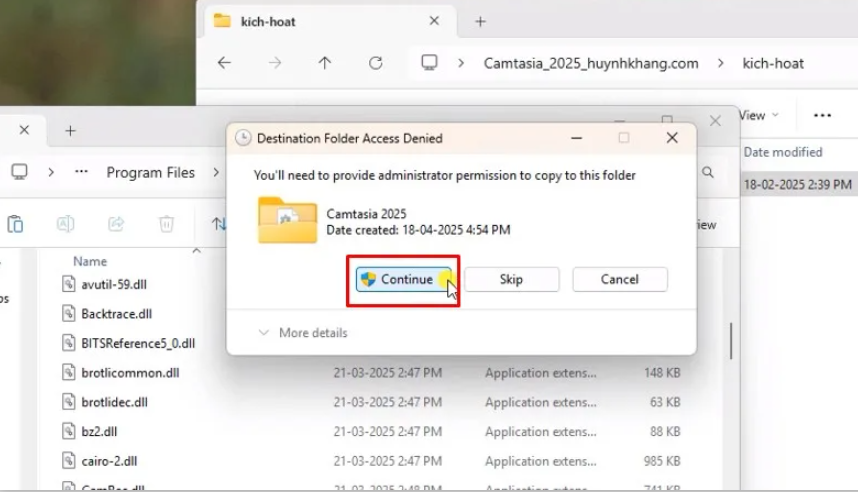Image resolution: width=858 pixels, height=492 pixels.
Task: Navigate up one folder with up arrow
Action: coord(324,62)
